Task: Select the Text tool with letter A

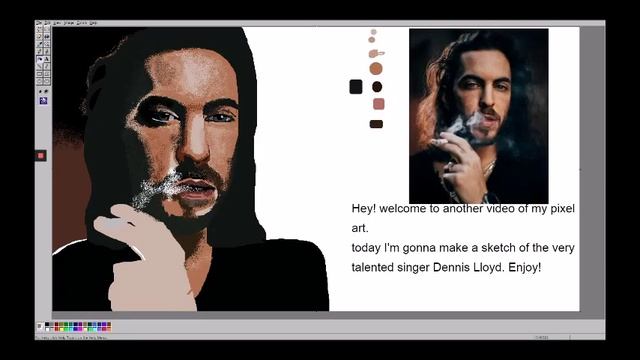Action: [47, 59]
